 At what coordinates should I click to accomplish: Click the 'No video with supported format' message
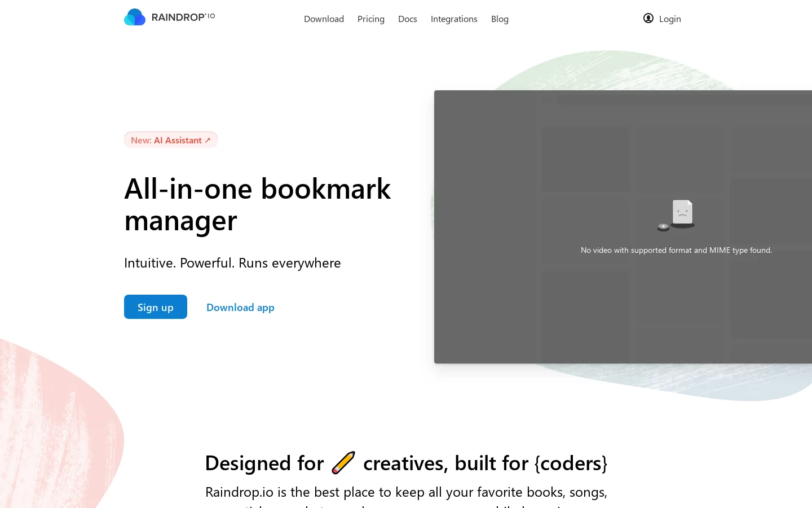click(x=676, y=250)
